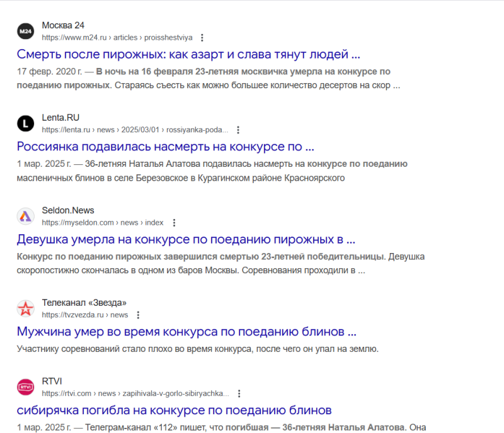Open «сибирячка погибла на конкурсе» headline
This screenshot has height=433, width=504.
[x=174, y=410]
